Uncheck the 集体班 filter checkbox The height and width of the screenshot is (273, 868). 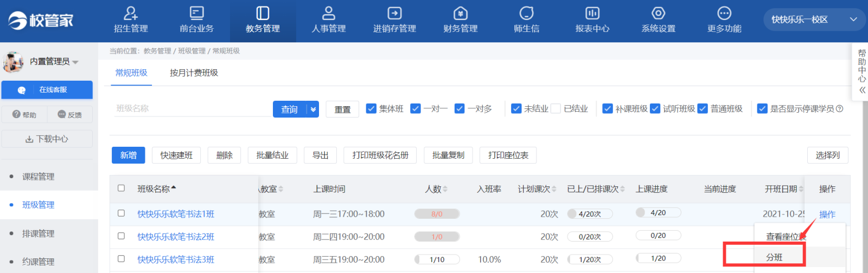tap(371, 109)
